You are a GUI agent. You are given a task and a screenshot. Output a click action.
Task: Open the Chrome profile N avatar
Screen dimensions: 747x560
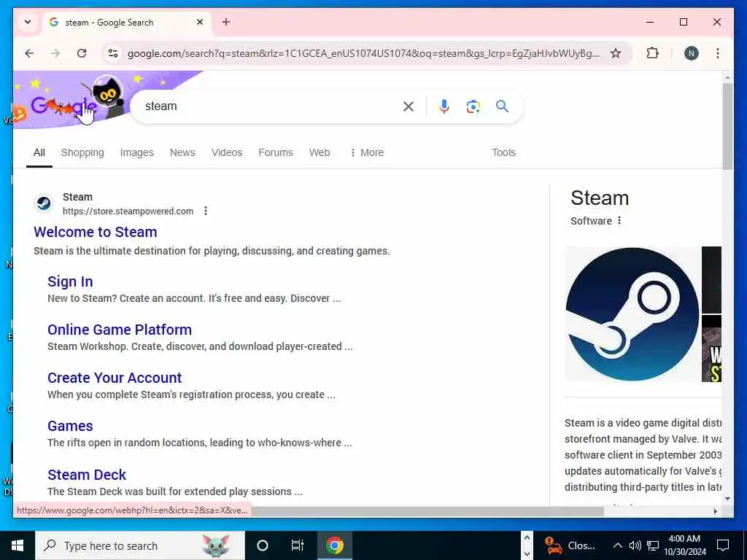(692, 53)
